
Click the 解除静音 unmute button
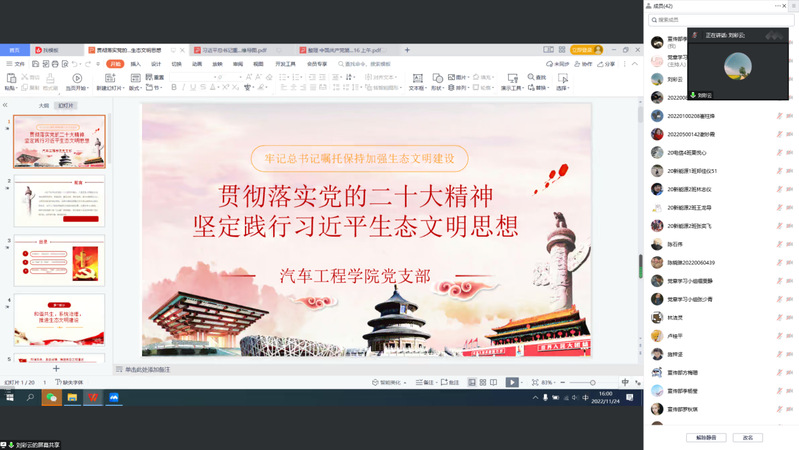[x=706, y=437]
